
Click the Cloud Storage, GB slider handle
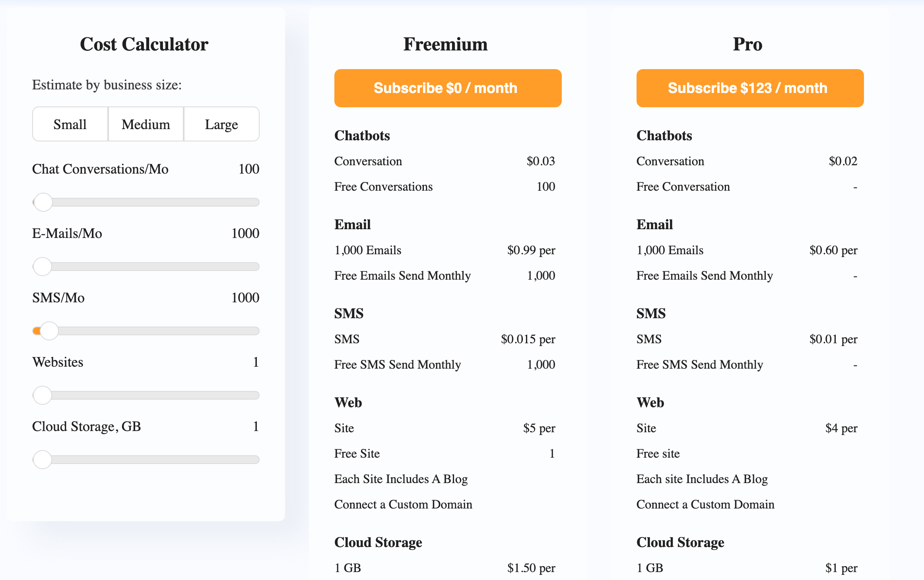[42, 460]
